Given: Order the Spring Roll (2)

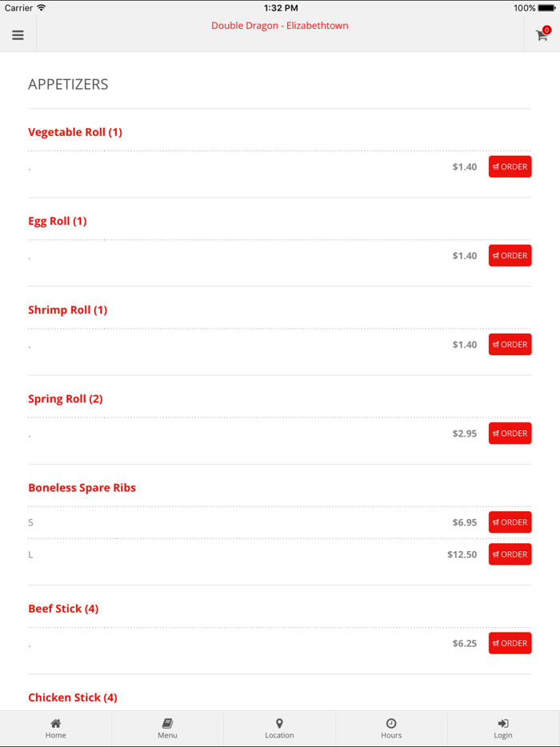Looking at the screenshot, I should 510,433.
